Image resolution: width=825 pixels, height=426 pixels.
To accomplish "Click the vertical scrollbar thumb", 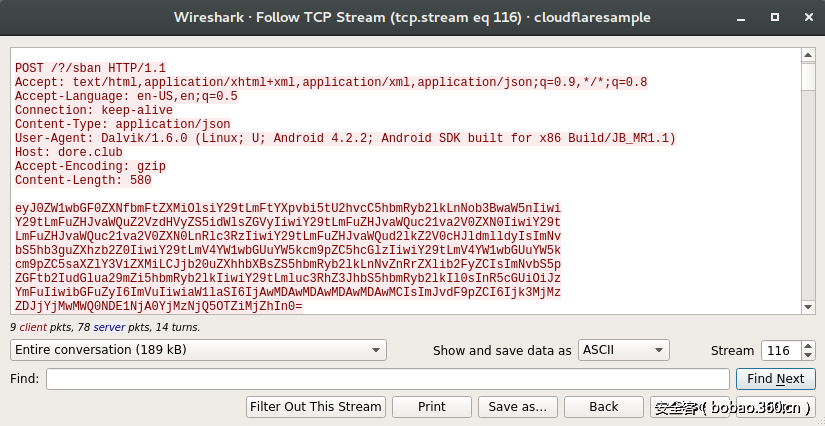I will 807,76.
